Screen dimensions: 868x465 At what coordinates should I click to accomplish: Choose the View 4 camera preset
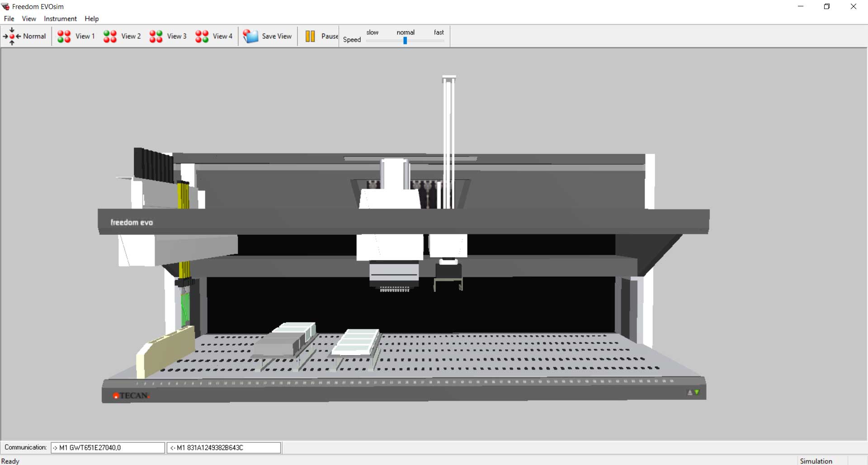(x=202, y=36)
